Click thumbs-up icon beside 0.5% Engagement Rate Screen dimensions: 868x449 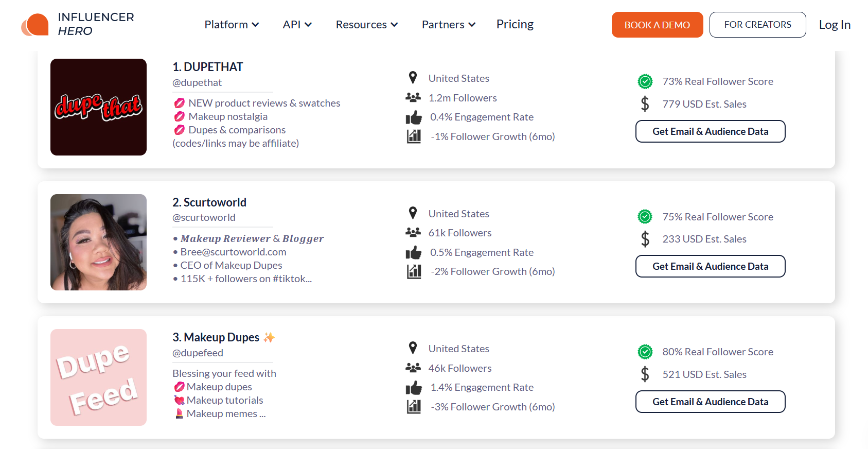[414, 252]
